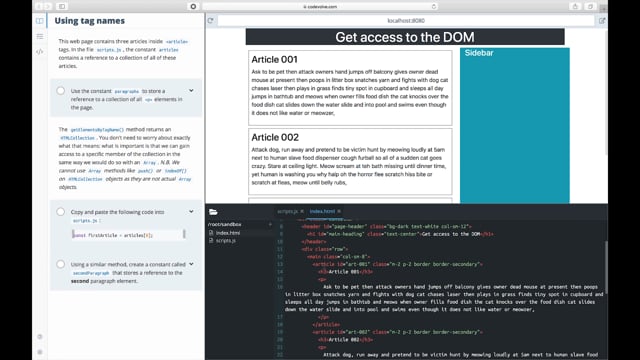Open the code brackets icon in sidebar
The image size is (640, 360).
[40, 52]
